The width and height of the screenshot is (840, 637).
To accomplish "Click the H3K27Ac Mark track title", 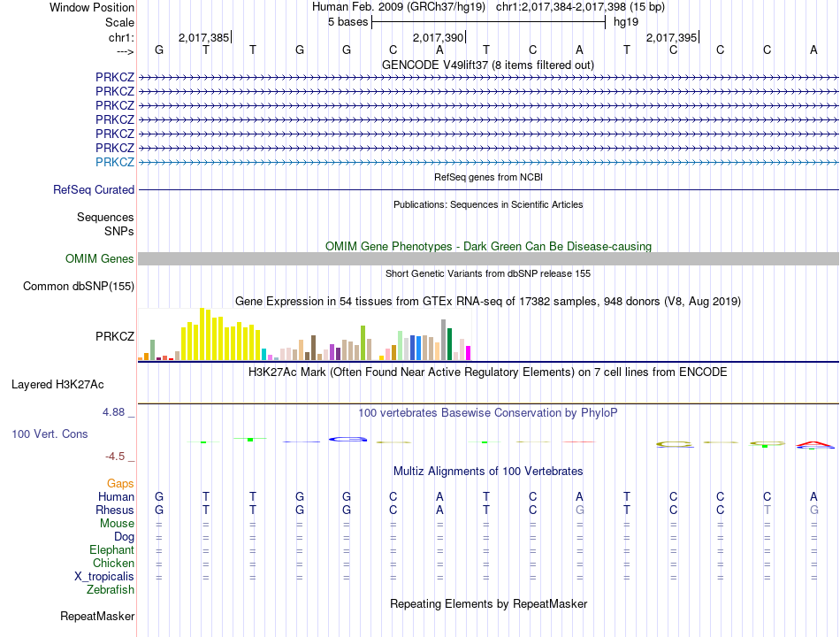I will pyautogui.click(x=488, y=372).
